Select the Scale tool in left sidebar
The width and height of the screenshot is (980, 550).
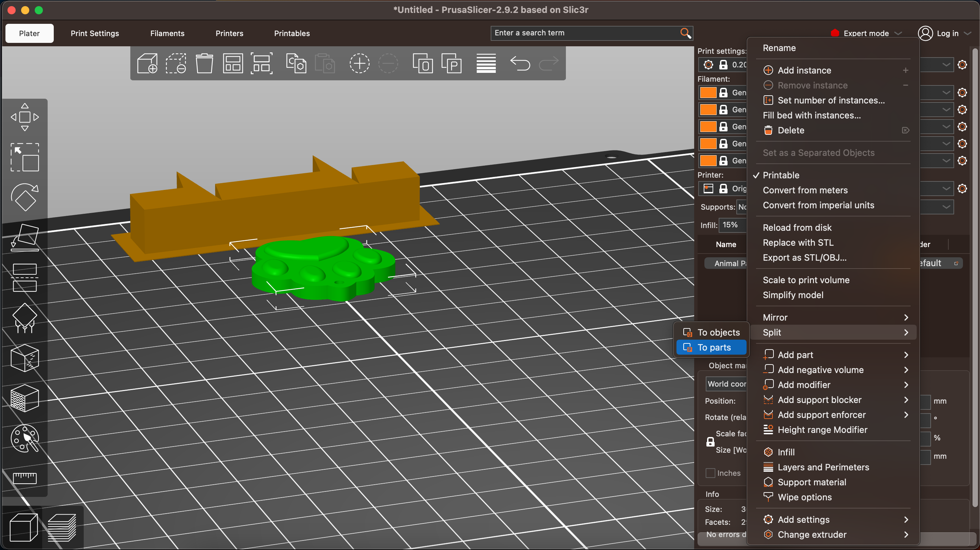coord(25,157)
